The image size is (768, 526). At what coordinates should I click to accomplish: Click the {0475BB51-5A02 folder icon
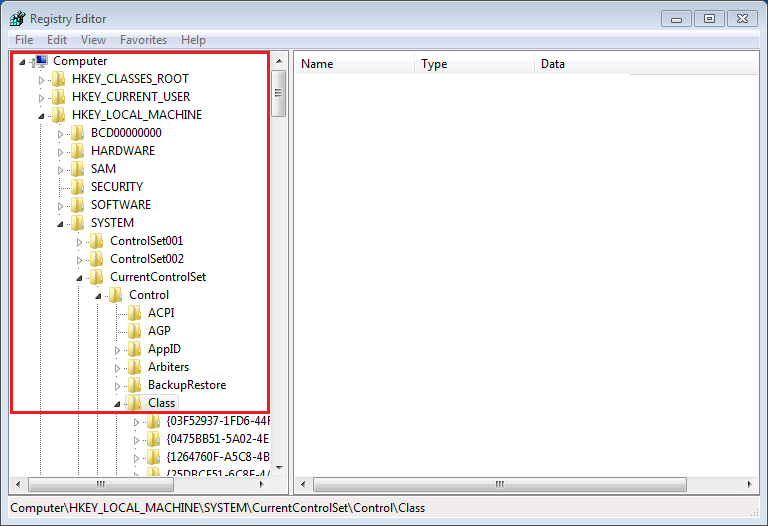point(154,439)
